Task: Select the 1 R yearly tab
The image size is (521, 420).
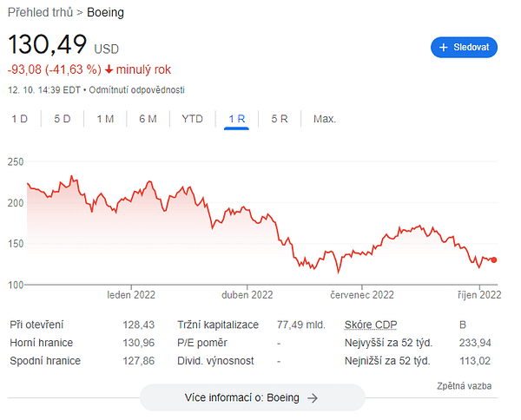Action: (x=236, y=119)
